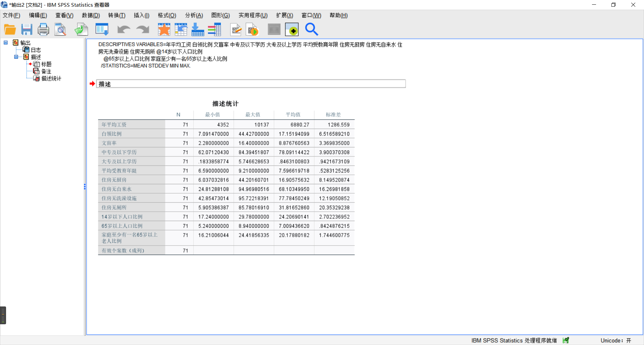Open the 扩展(X) menu
Viewport: 644px width, 345px height.
(284, 15)
